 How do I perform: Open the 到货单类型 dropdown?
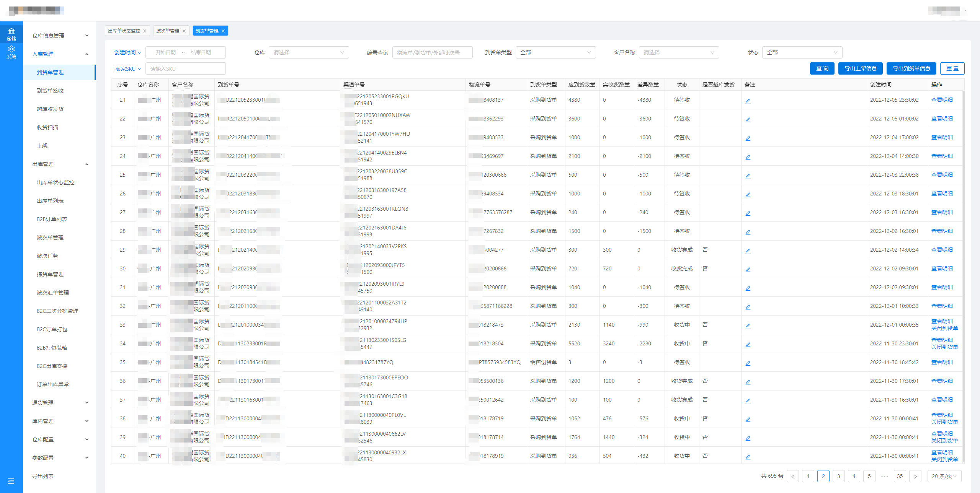click(556, 52)
